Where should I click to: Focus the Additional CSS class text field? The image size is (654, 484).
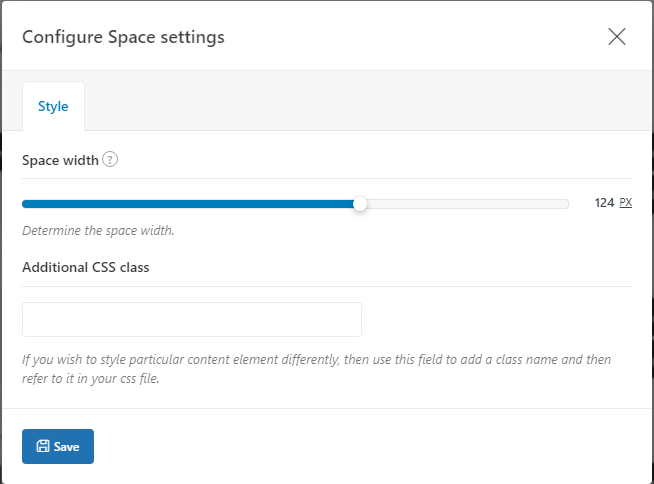pos(192,319)
